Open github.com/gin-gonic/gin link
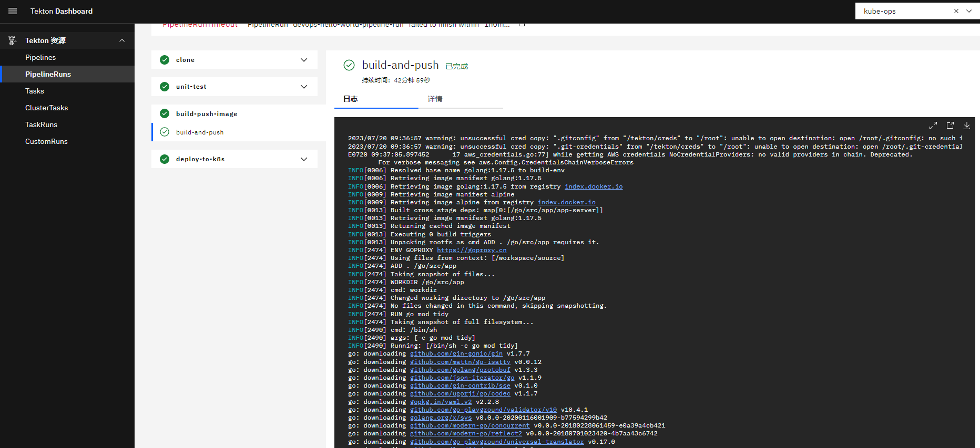The height and width of the screenshot is (448, 980). click(456, 353)
